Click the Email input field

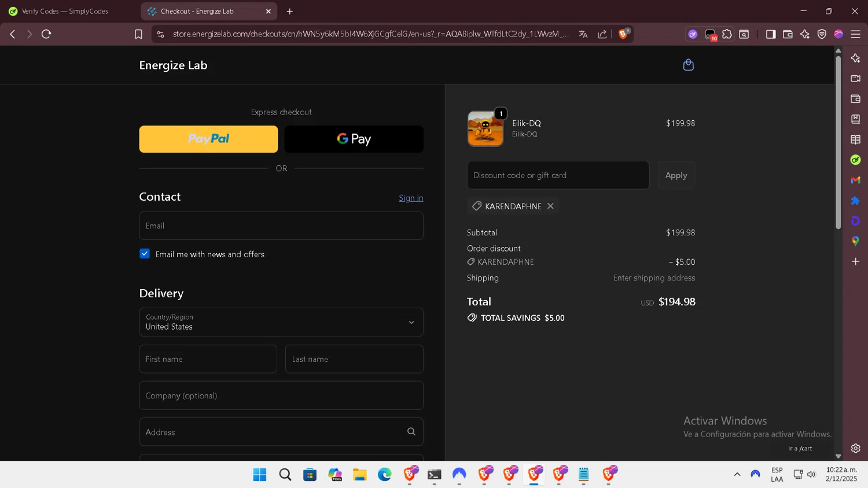tap(281, 225)
